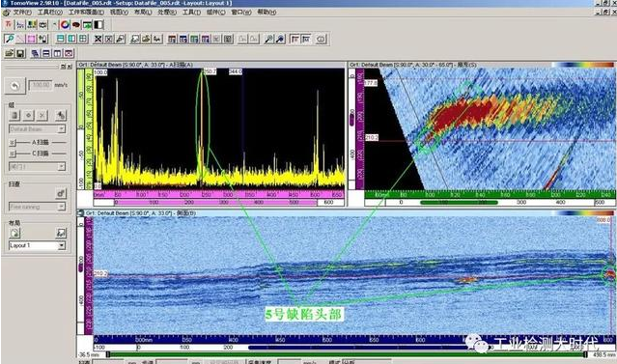Click the horizontal split pane layout icon
The width and height of the screenshot is (617, 364).
pos(61,39)
